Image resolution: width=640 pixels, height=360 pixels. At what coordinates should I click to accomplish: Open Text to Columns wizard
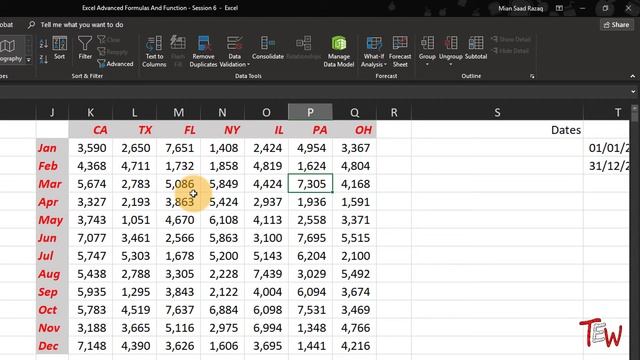[x=154, y=51]
